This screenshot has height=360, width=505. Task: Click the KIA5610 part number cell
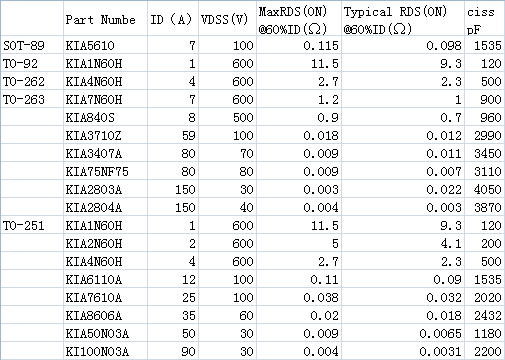pyautogui.click(x=105, y=45)
